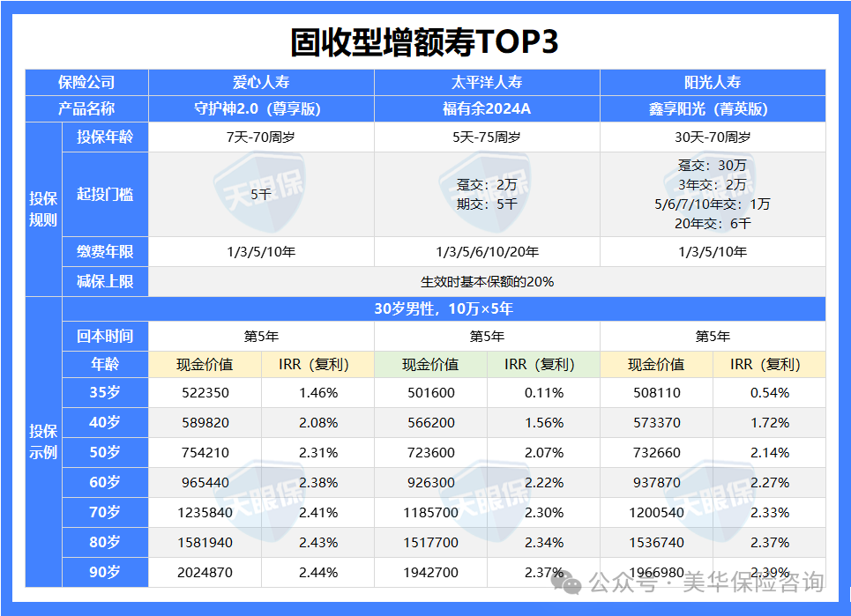Click product name 守护神2.0 (尊享版)

(261, 109)
